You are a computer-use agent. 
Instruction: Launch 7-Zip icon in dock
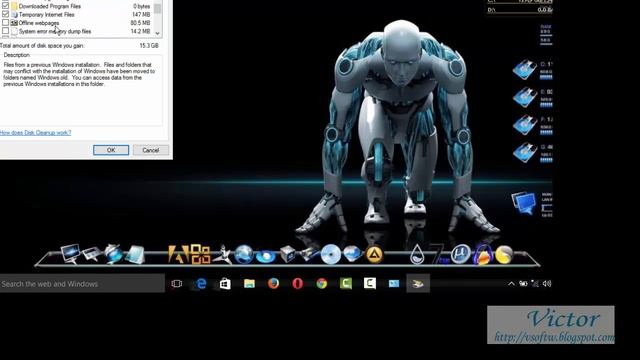(439, 254)
